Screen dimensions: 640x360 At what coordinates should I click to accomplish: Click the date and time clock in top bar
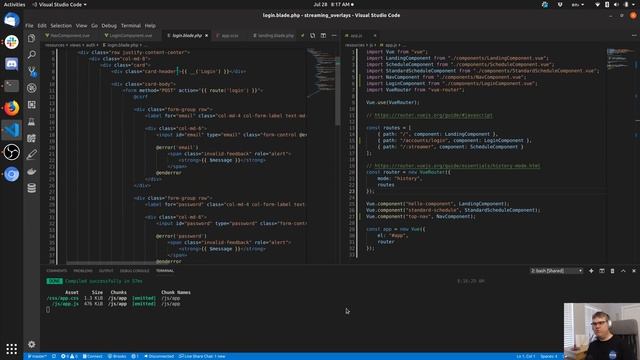(333, 4)
